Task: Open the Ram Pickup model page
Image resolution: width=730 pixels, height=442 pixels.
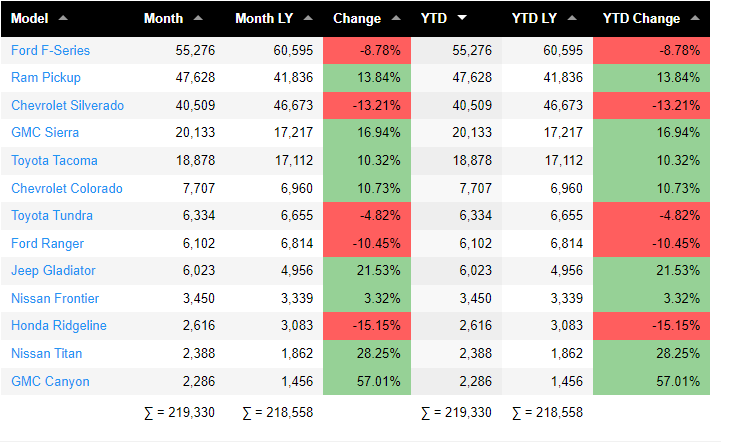Action: click(46, 77)
